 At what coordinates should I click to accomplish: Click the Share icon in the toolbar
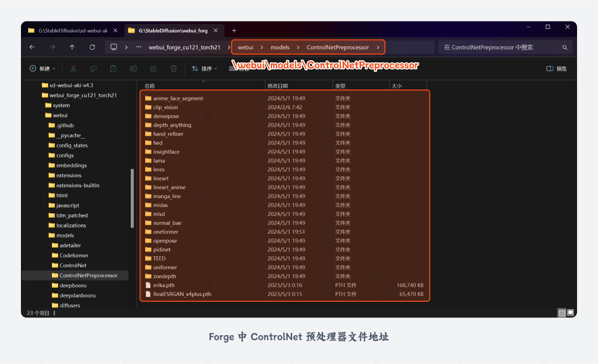point(153,69)
